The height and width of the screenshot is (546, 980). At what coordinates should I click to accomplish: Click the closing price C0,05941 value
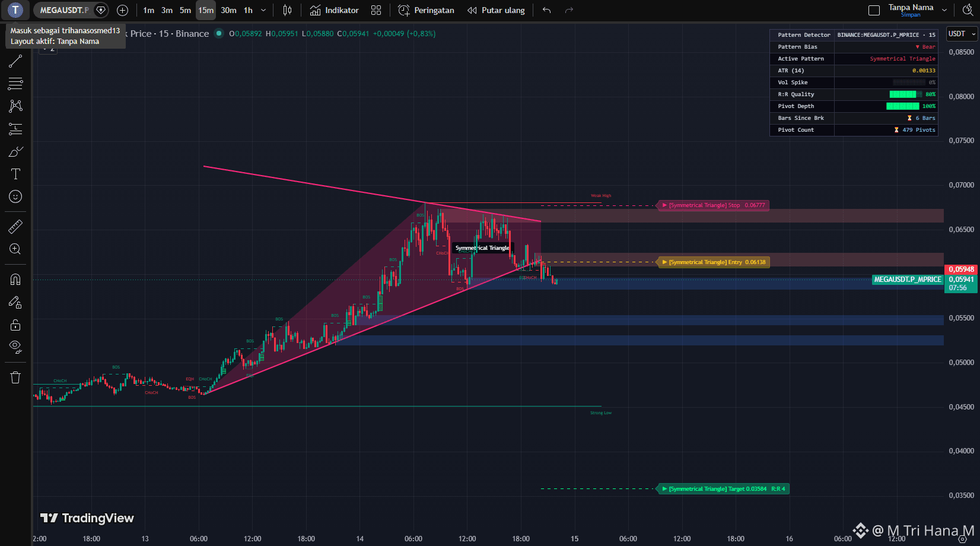(353, 34)
